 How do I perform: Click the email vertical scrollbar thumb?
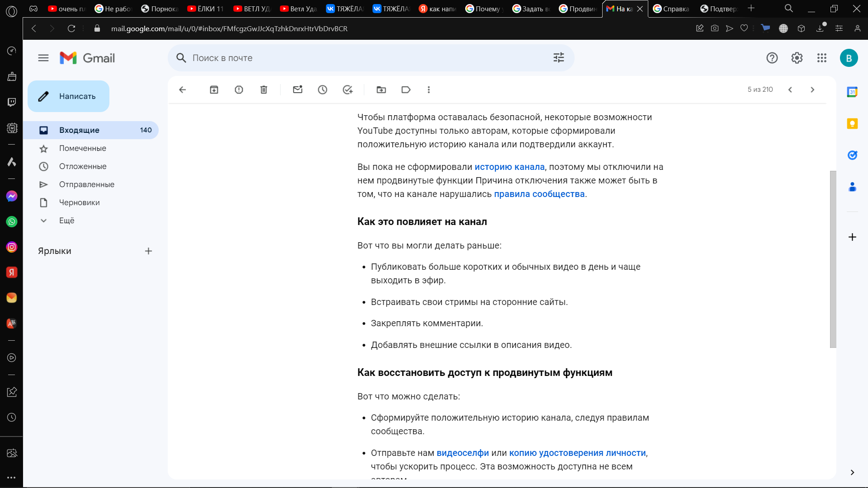[x=833, y=259]
